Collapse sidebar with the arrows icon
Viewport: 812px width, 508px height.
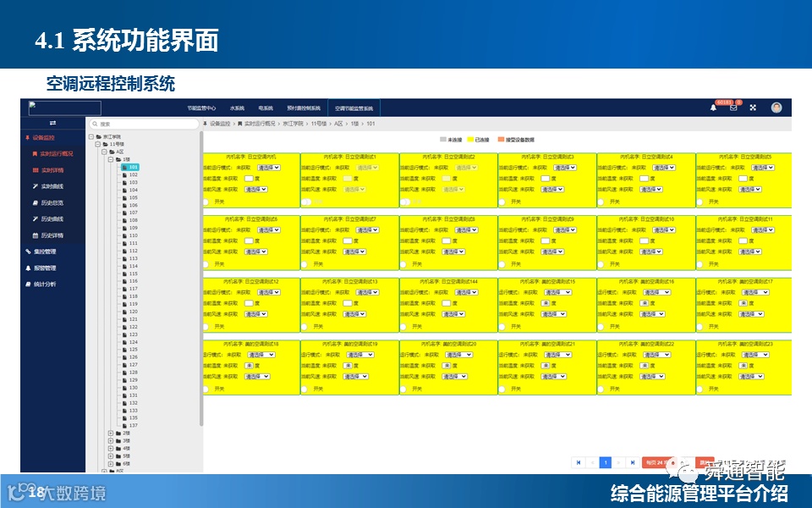[x=52, y=123]
